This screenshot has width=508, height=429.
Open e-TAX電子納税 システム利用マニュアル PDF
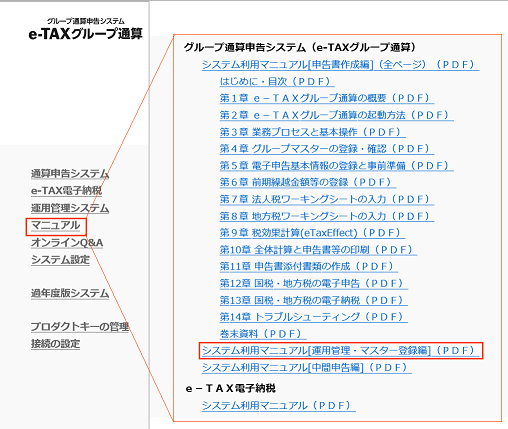click(x=279, y=406)
